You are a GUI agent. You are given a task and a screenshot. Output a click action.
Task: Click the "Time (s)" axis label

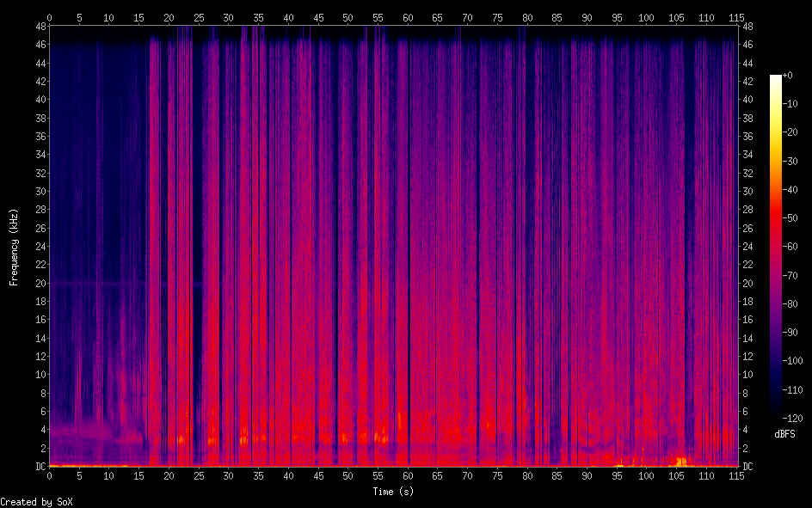pos(392,491)
